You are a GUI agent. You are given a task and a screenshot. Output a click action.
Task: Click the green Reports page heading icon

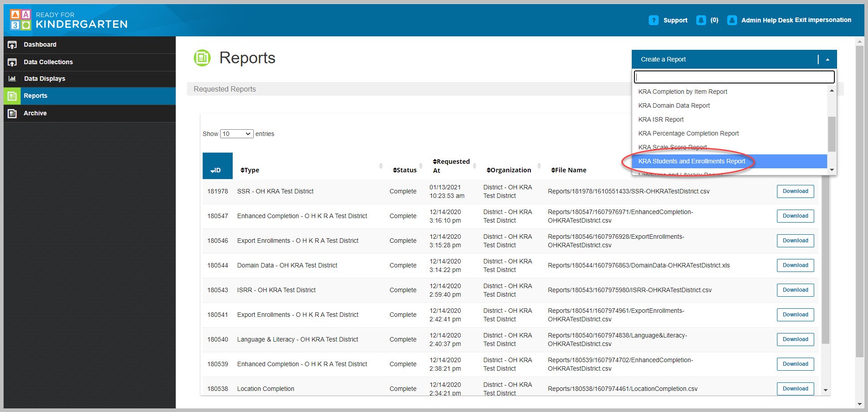pos(202,58)
